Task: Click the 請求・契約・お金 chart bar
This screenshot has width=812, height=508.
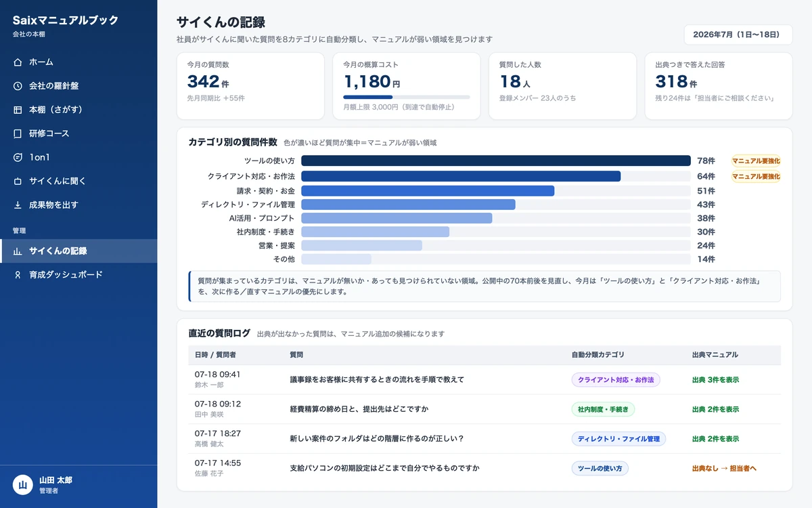Action: pos(428,191)
